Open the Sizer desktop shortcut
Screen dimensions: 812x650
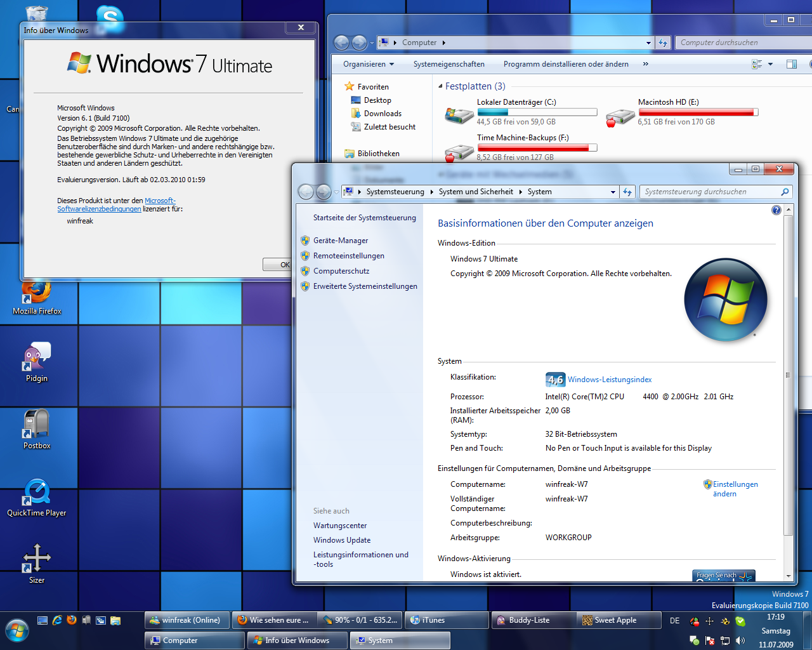click(x=37, y=560)
